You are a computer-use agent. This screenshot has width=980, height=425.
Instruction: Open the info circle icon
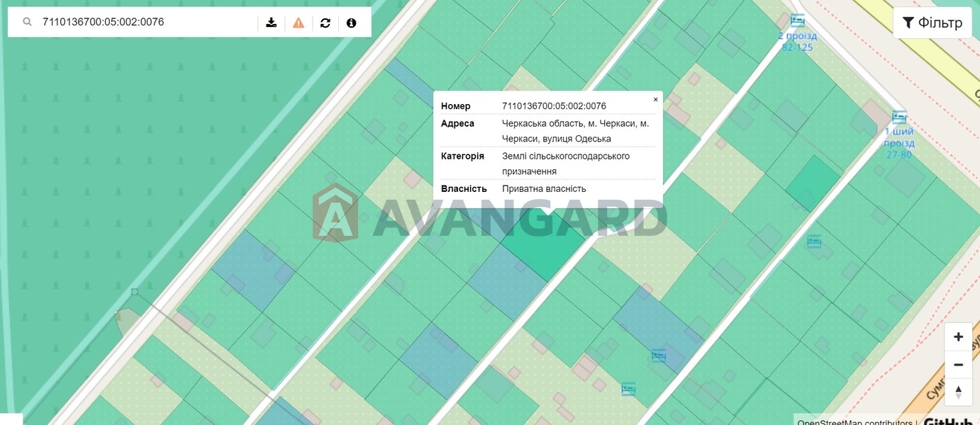tap(352, 23)
